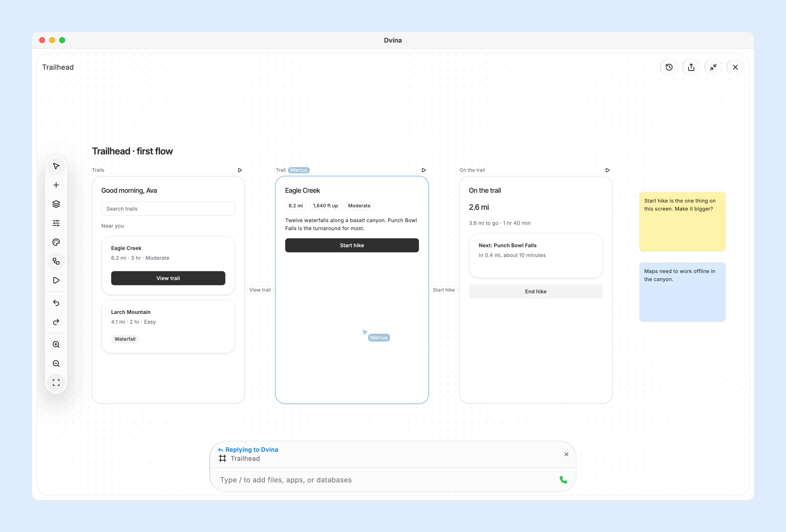Click the End hike button
The image size is (786, 532).
click(x=536, y=292)
